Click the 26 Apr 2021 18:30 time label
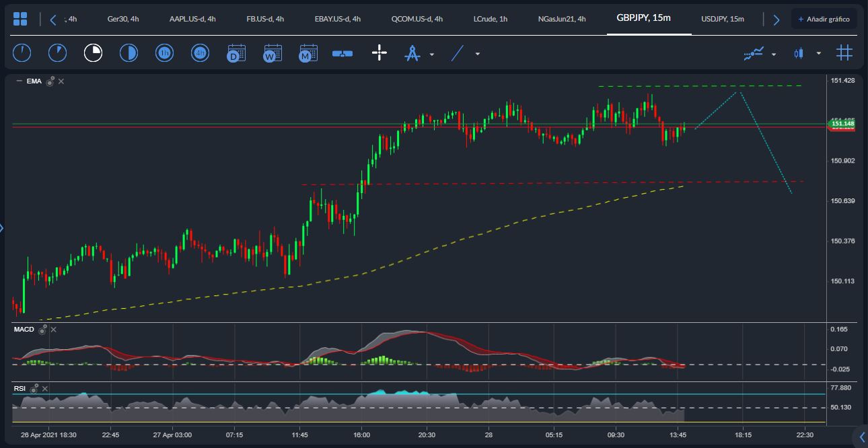This screenshot has height=448, width=868. [48, 435]
